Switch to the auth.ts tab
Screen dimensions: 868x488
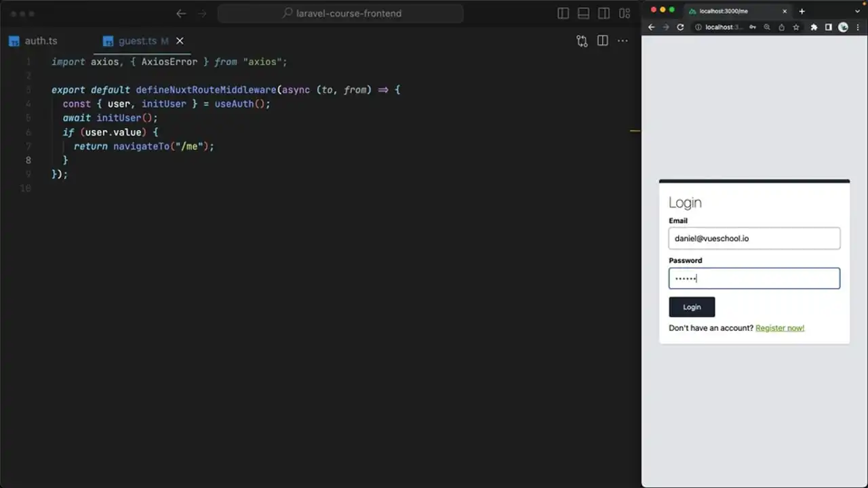[41, 41]
